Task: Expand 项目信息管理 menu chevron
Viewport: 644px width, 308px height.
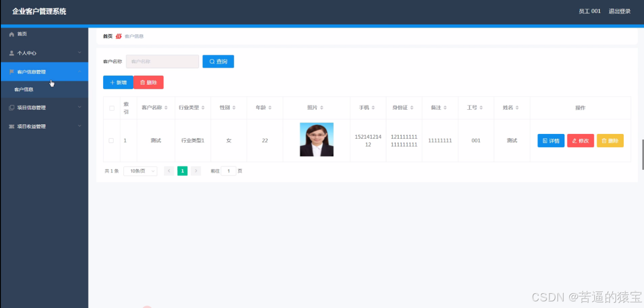Action: click(79, 107)
